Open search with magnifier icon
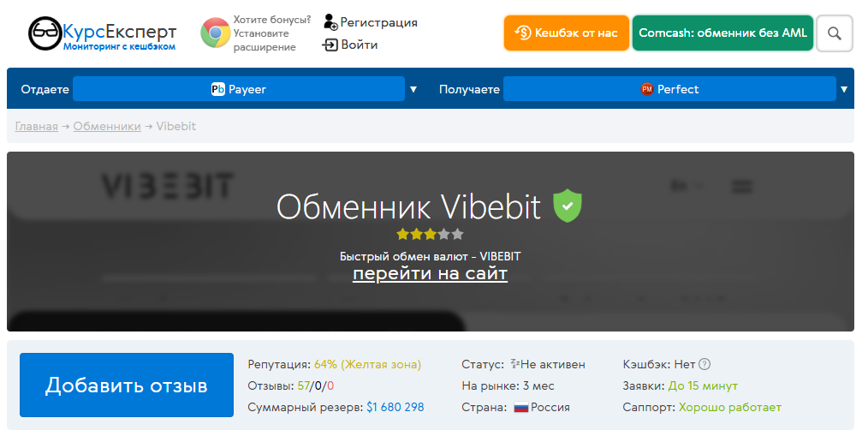 pos(835,33)
